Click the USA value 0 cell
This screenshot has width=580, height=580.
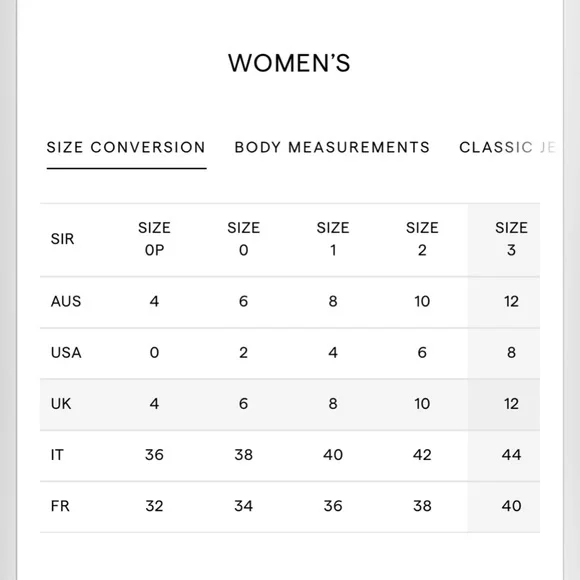tap(154, 353)
